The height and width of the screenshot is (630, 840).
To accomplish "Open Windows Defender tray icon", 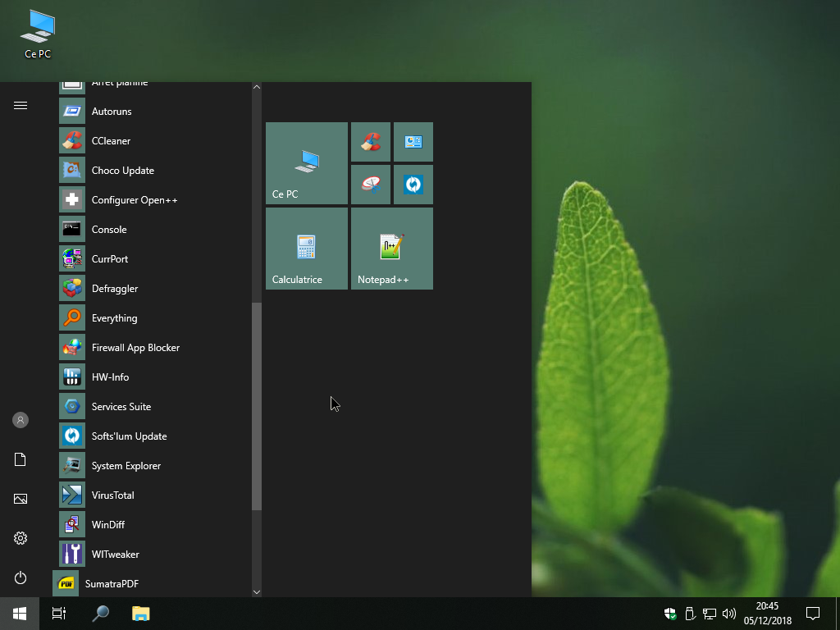I will pyautogui.click(x=670, y=614).
